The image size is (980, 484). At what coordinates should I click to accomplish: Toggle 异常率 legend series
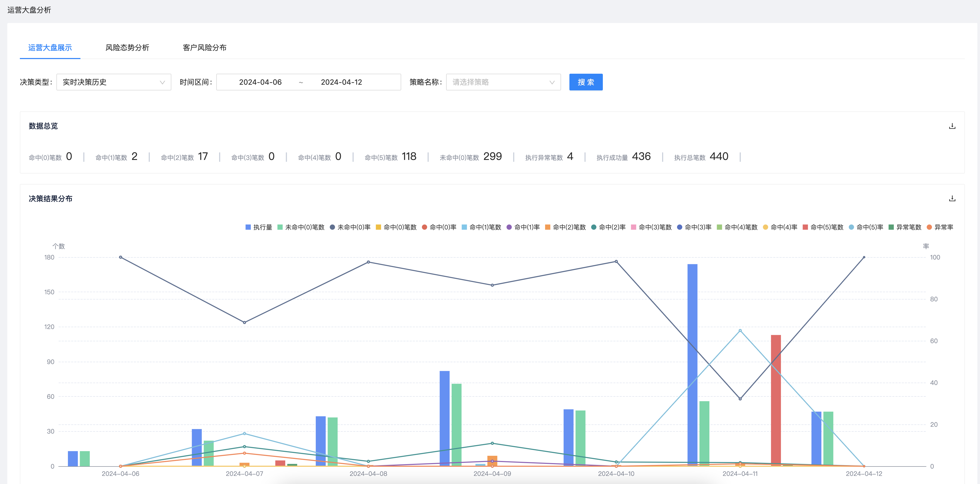click(x=940, y=227)
